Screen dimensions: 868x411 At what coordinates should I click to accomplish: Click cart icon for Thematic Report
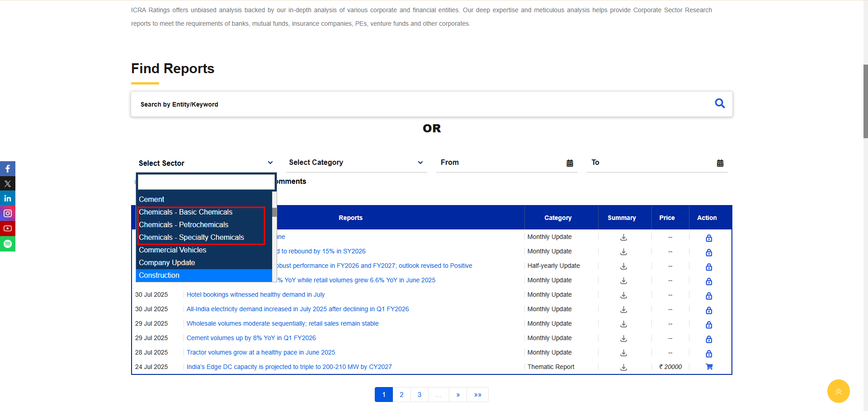[x=709, y=367]
